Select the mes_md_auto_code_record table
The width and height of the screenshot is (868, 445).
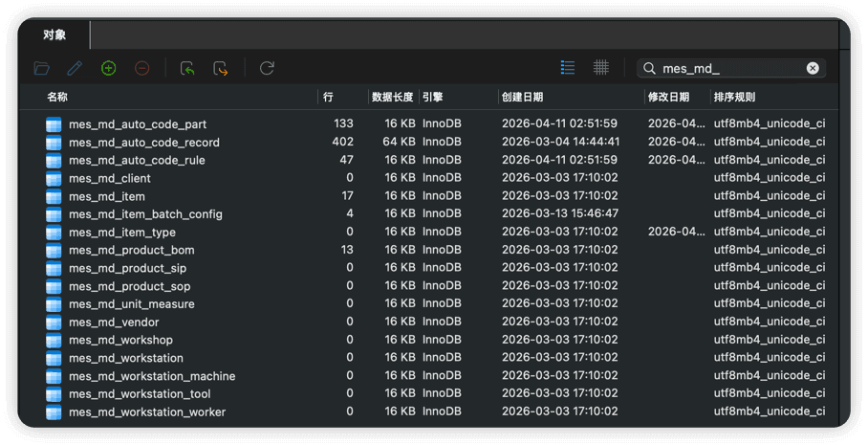[x=143, y=143]
